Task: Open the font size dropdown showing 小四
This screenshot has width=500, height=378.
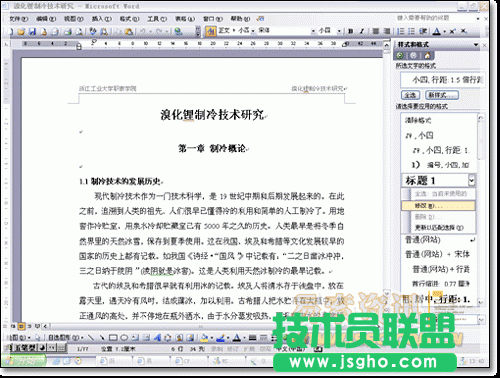Action: (339, 31)
